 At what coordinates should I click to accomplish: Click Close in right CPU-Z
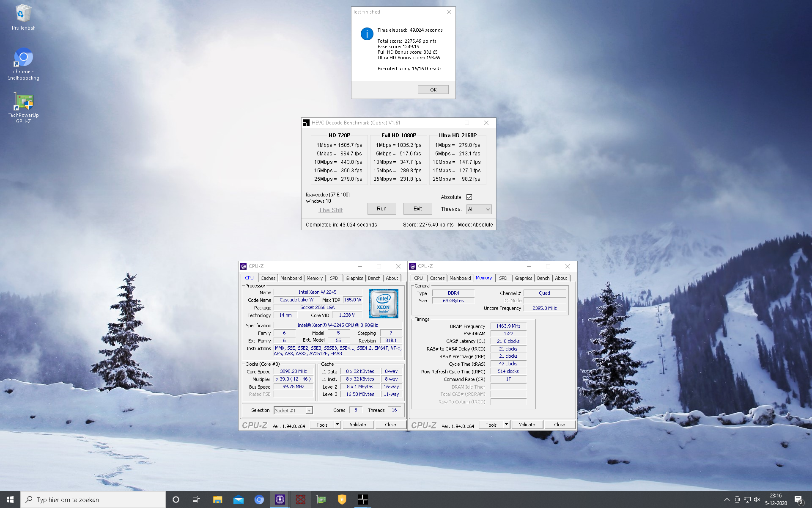560,425
